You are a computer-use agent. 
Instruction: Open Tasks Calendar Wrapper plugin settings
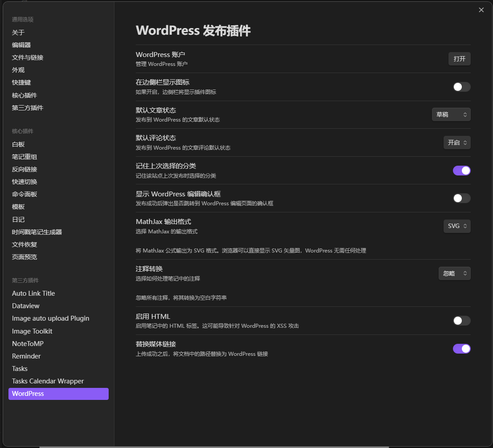pos(58,381)
